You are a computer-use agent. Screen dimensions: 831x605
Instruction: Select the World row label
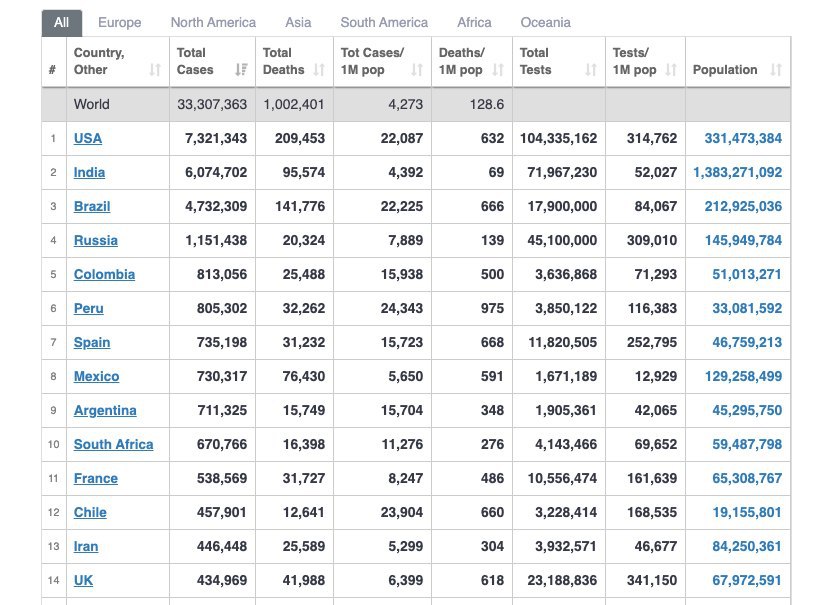tap(92, 104)
